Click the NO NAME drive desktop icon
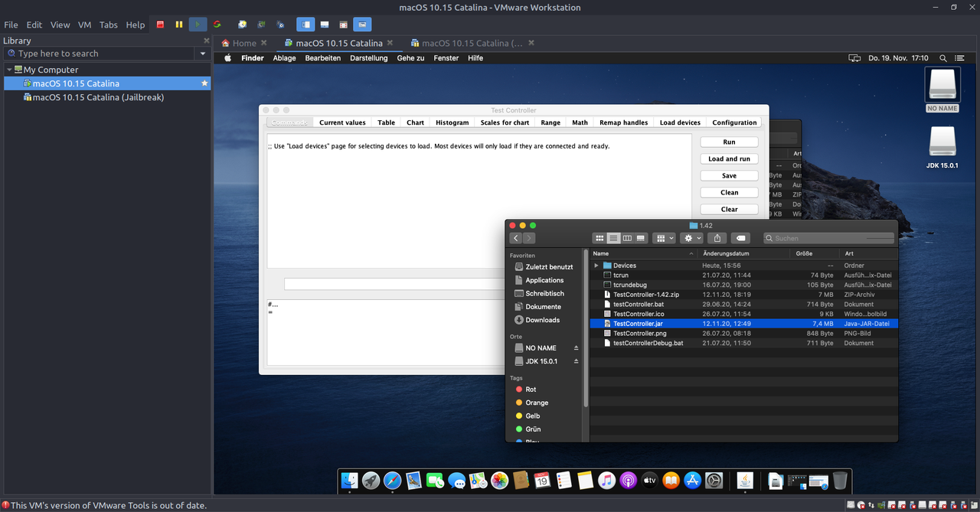Viewport: 980px width, 512px height. 942,90
